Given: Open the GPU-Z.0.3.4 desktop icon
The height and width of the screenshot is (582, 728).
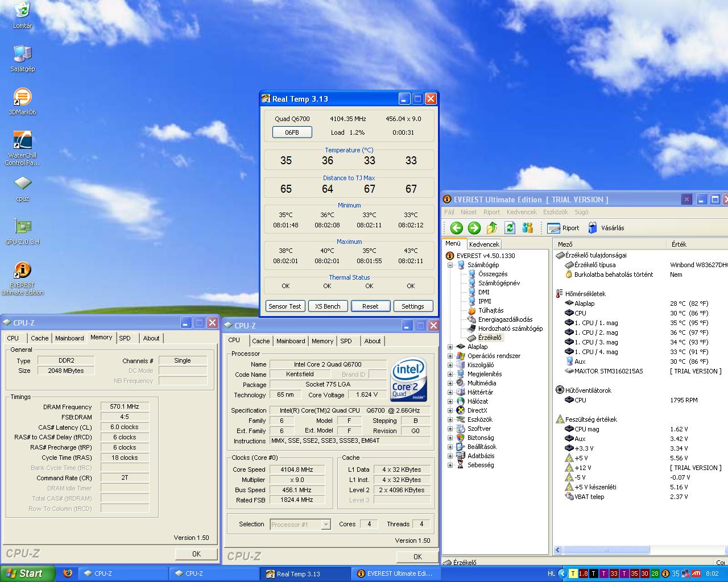Looking at the screenshot, I should point(22,231).
